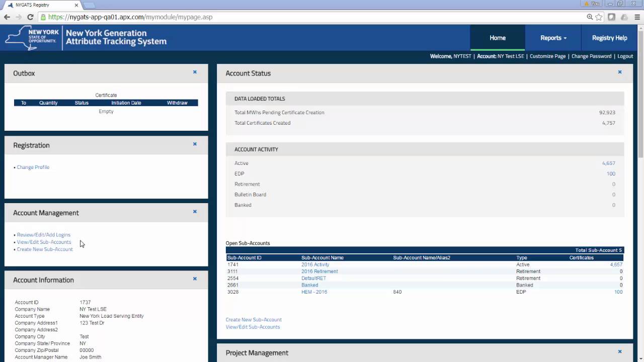Viewport: 644px width, 362px height.
Task: Click the EDP count 100 in Account Activity
Action: [x=611, y=173]
